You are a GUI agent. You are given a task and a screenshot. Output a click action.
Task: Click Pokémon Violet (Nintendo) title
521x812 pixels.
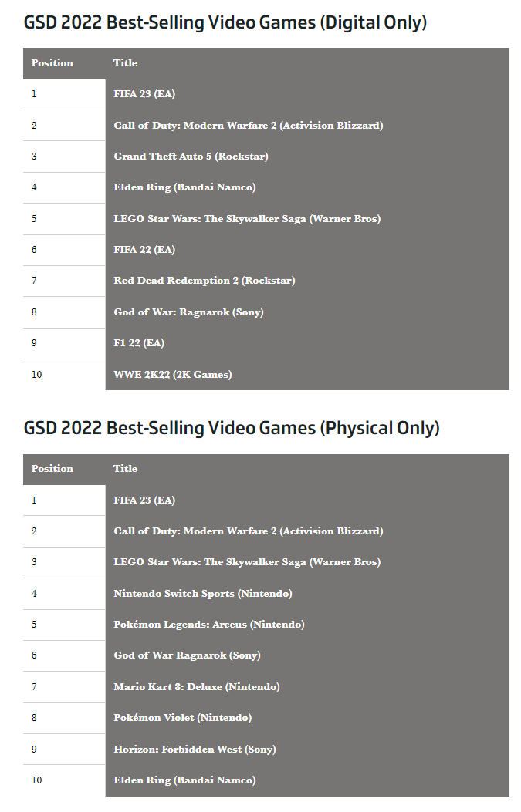point(182,718)
